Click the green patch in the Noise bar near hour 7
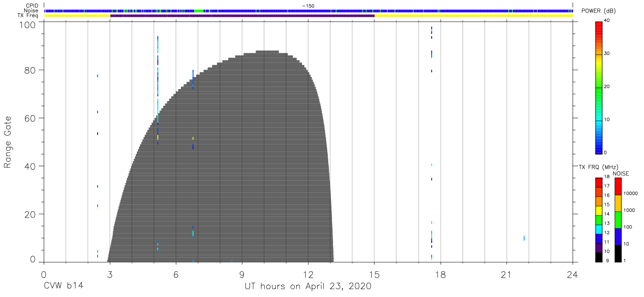 coord(198,10)
